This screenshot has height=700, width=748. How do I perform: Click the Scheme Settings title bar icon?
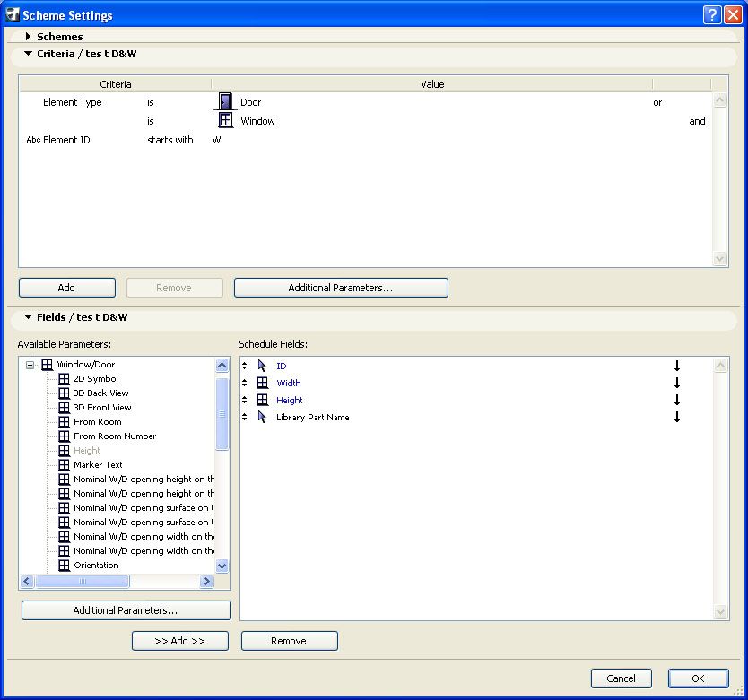point(13,14)
